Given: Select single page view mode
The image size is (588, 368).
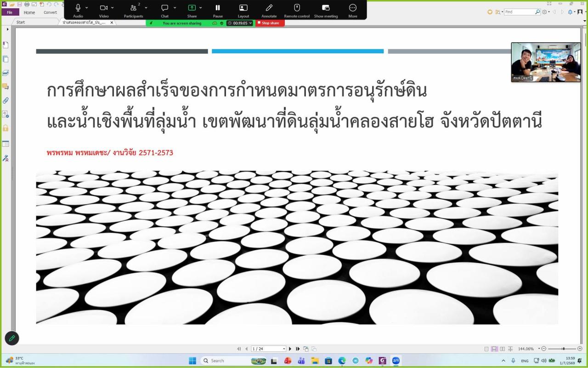Looking at the screenshot, I should pos(486,349).
